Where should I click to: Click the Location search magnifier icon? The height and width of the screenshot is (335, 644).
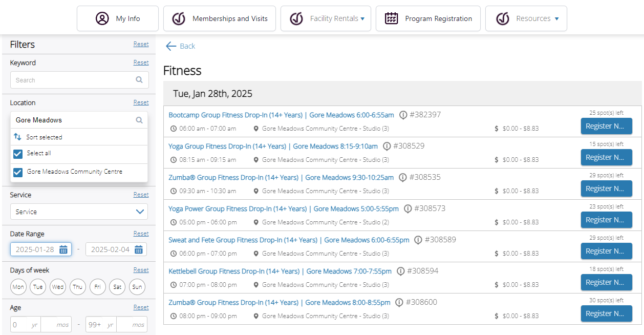[139, 120]
